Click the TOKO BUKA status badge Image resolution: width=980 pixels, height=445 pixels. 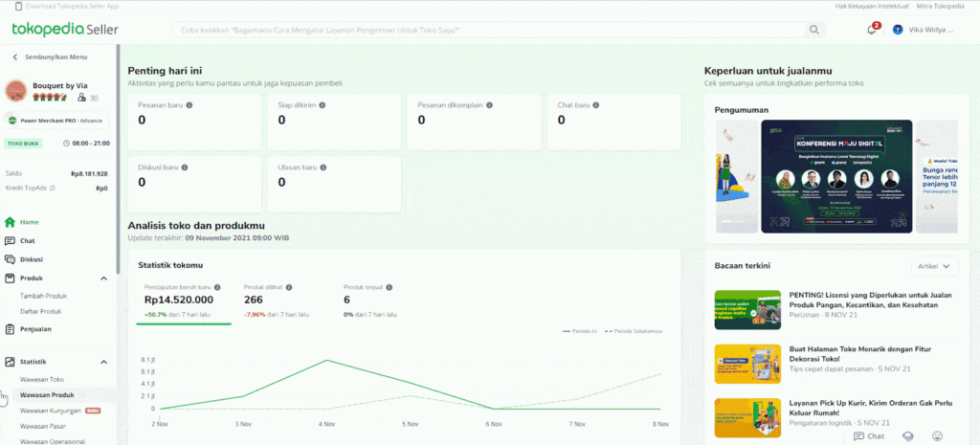24,144
